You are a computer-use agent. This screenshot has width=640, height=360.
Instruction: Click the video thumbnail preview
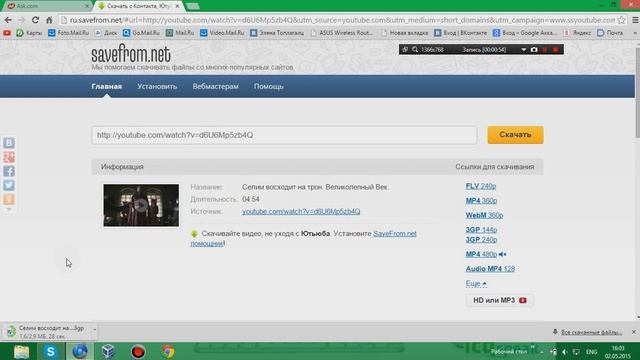(141, 205)
